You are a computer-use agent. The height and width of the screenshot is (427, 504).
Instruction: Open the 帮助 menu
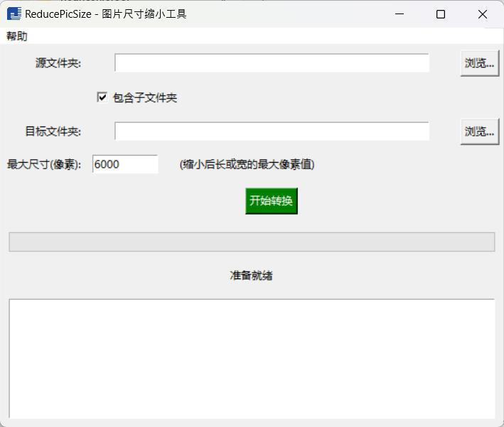click(x=17, y=36)
